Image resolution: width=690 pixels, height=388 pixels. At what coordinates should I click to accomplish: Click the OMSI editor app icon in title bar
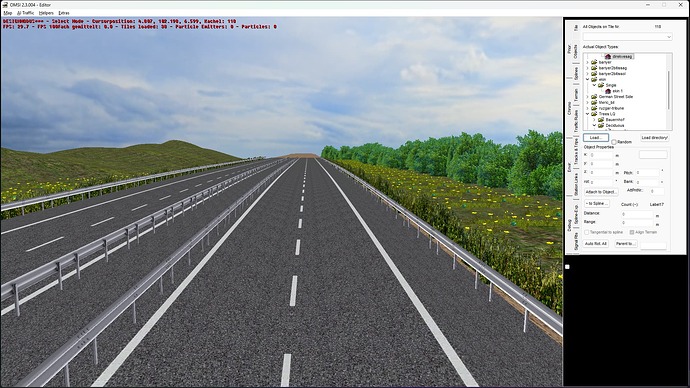5,4
